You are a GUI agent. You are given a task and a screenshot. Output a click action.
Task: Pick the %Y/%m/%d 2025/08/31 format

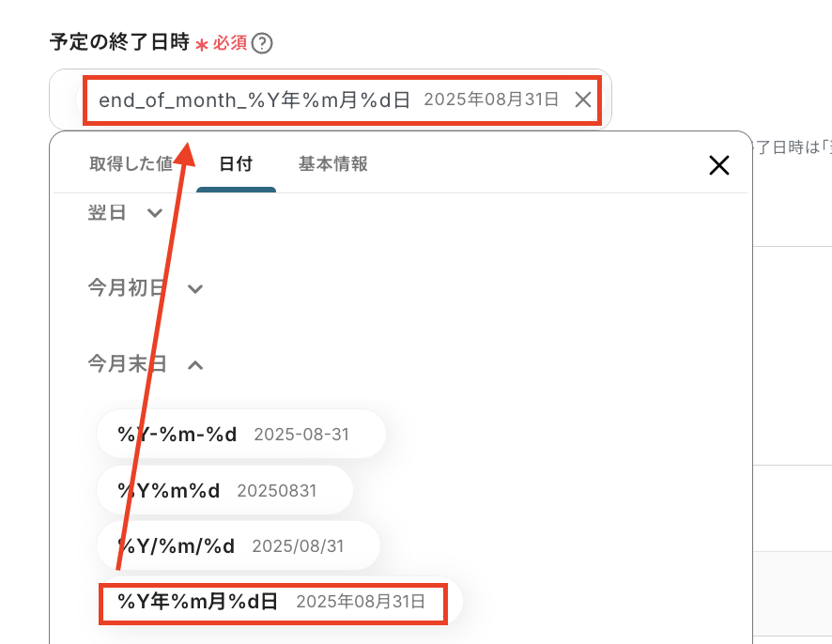tap(239, 545)
